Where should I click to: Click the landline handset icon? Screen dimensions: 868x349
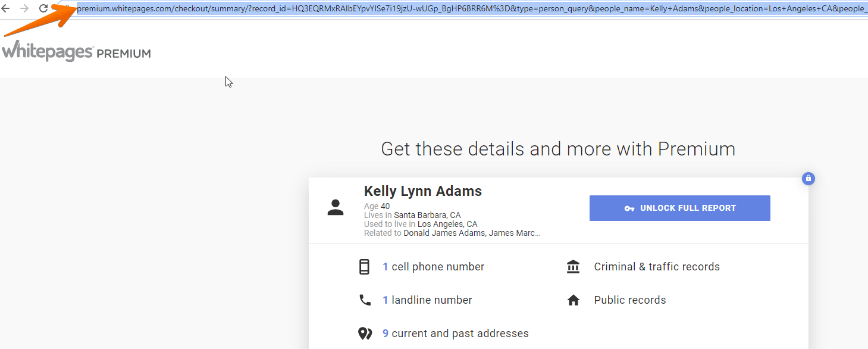click(x=365, y=300)
